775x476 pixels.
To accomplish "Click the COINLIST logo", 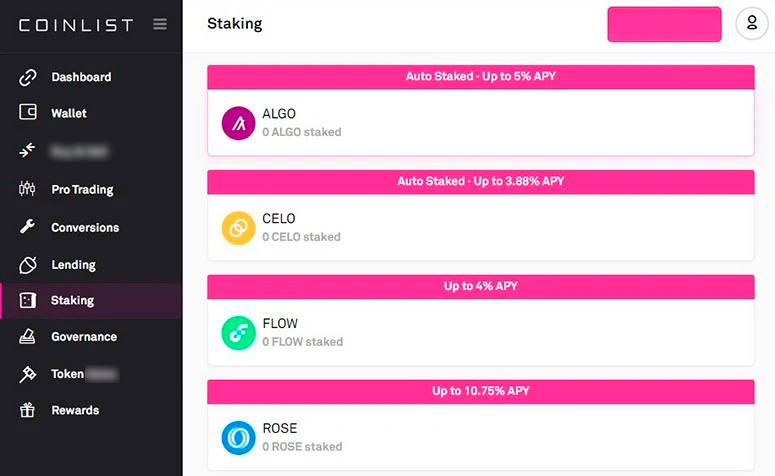I will [x=75, y=24].
